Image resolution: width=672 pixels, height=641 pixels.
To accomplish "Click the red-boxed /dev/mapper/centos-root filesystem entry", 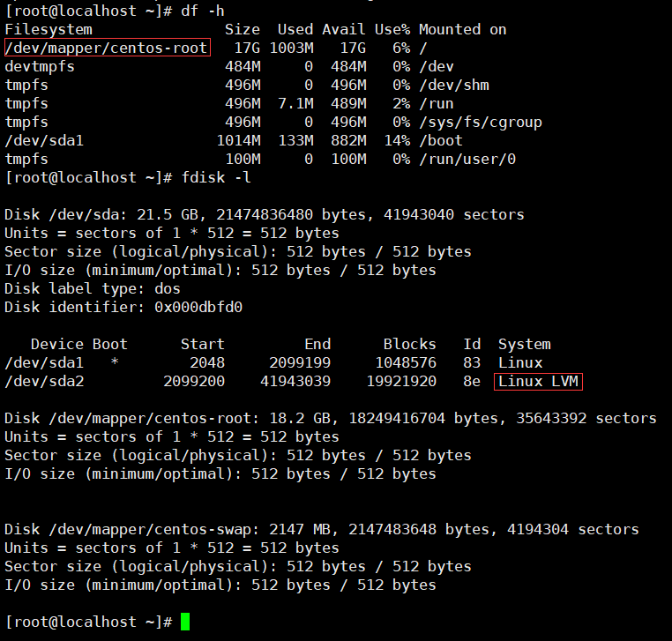I will (x=107, y=48).
